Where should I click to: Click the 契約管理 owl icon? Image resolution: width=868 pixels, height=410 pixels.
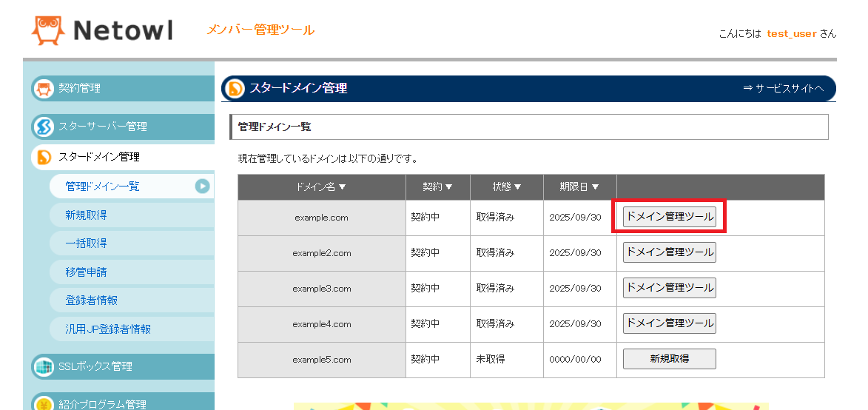click(43, 89)
